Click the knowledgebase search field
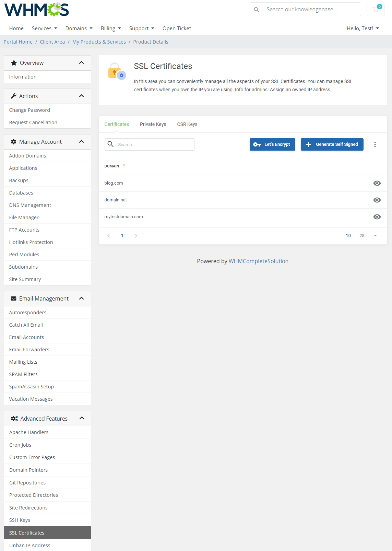392x551 pixels. click(x=305, y=9)
